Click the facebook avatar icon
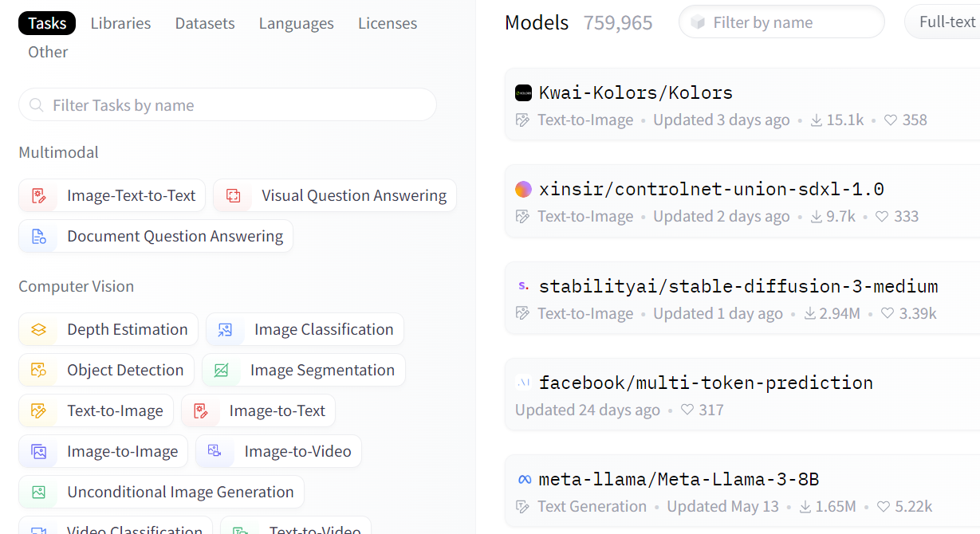 (523, 383)
